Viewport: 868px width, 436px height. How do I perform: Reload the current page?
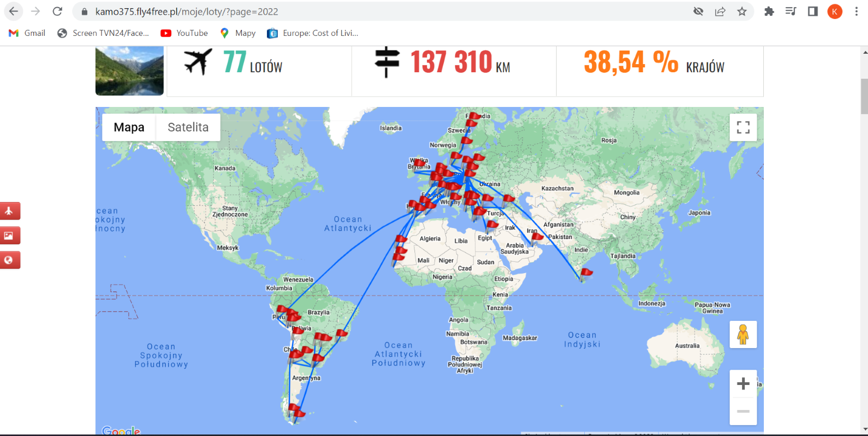pos(58,11)
